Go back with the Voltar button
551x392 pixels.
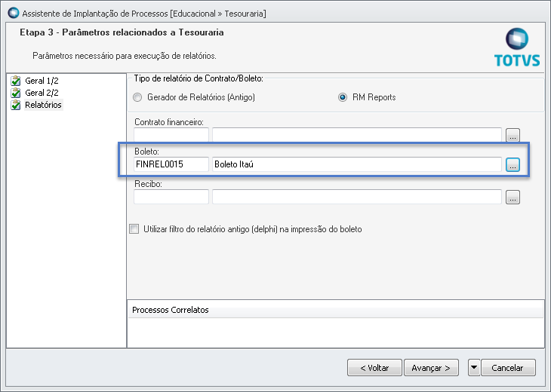374,368
